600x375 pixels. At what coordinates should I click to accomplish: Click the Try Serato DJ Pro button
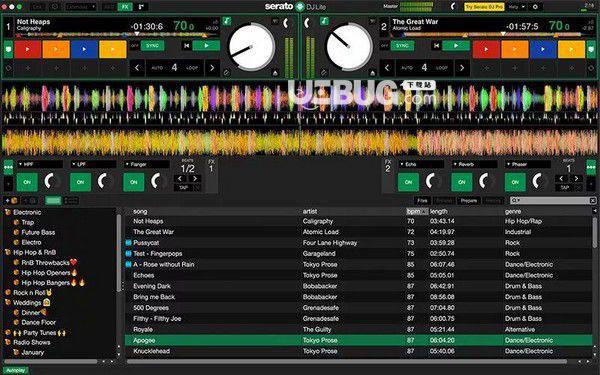coord(484,7)
